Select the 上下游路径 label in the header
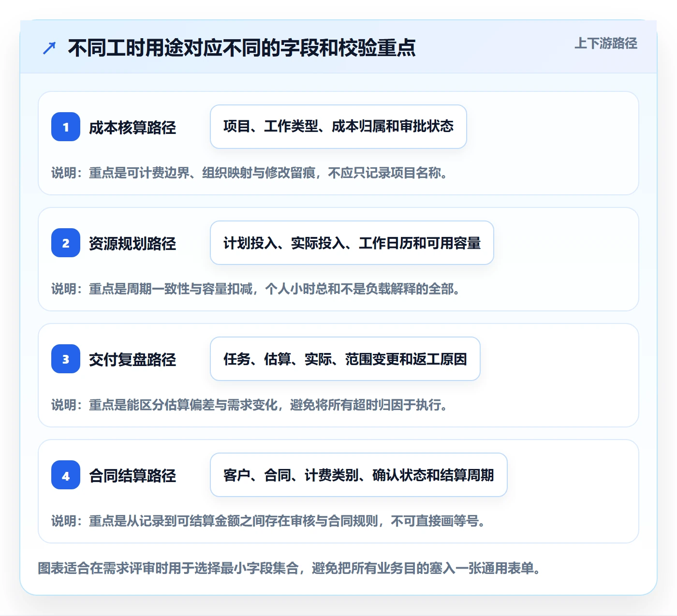 click(606, 44)
